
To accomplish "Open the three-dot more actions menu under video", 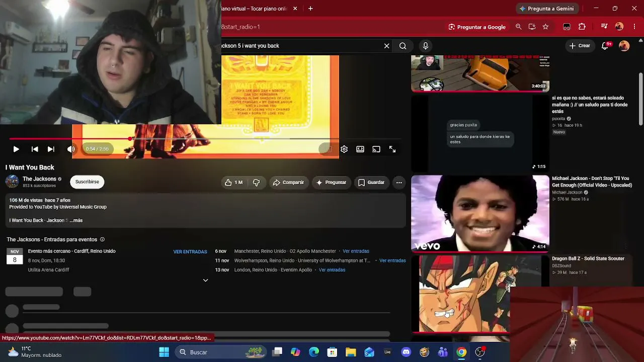I will (399, 183).
